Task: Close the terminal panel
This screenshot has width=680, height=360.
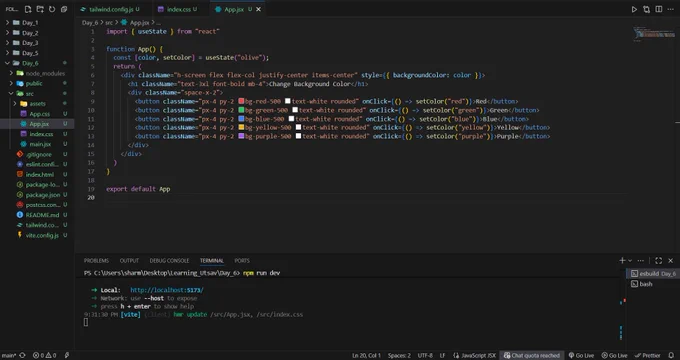Action: click(670, 261)
